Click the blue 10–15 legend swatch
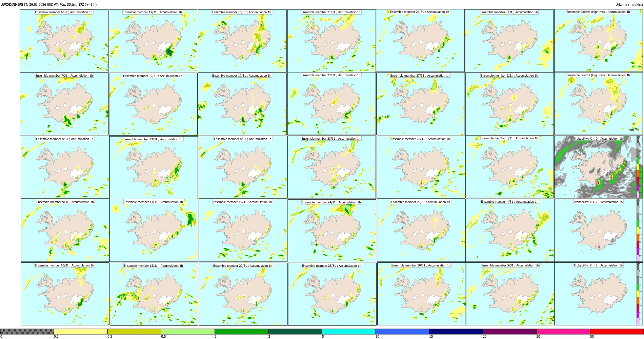This screenshot has width=644, height=339. click(x=402, y=332)
